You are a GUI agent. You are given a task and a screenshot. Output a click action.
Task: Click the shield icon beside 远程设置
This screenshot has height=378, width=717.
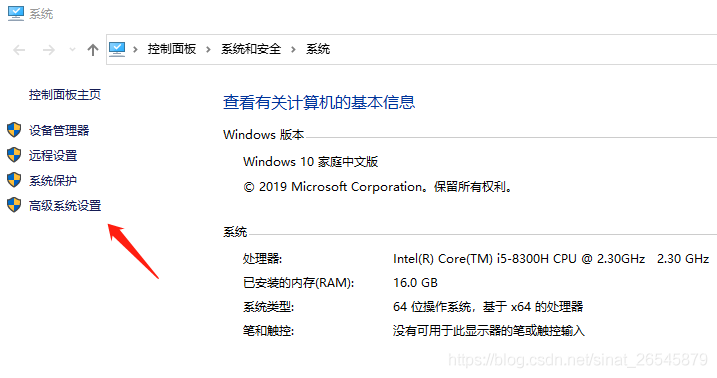[x=14, y=155]
